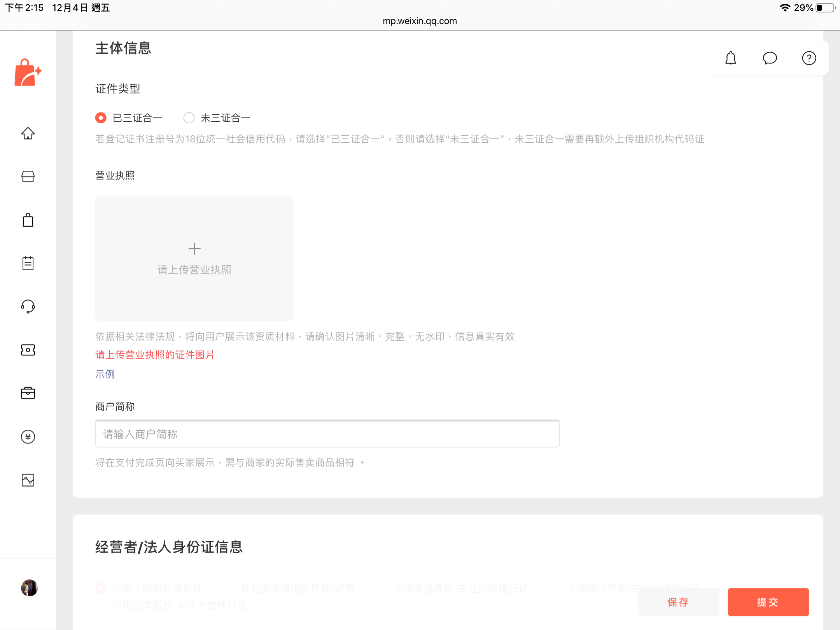The height and width of the screenshot is (630, 840).
Task: Open the orders clipboard icon
Action: (28, 263)
